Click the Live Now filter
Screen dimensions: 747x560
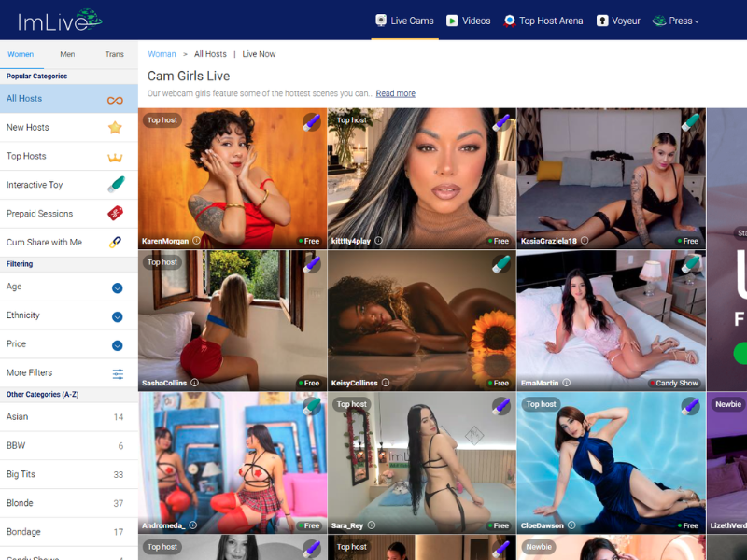[x=259, y=54]
